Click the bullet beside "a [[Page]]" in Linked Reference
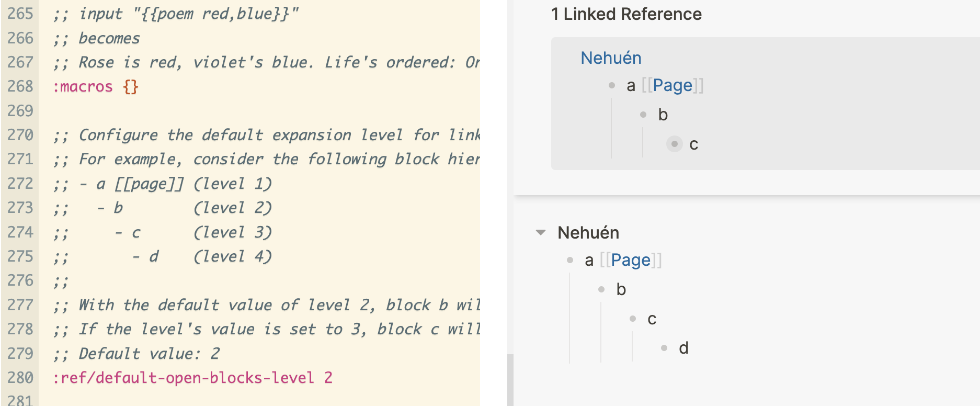Screen dimensions: 980x406 click(x=611, y=85)
